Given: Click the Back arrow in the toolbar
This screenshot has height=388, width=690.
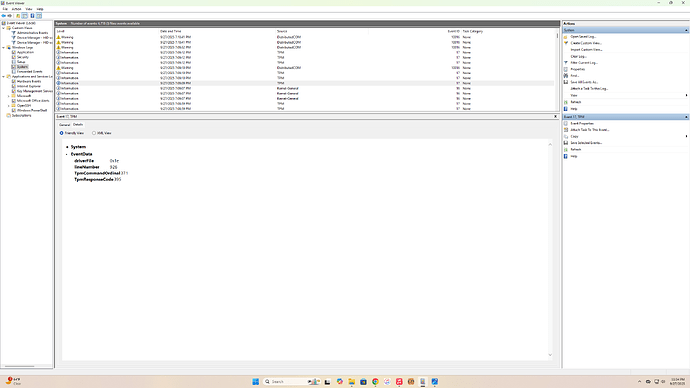Looking at the screenshot, I should coord(4,16).
